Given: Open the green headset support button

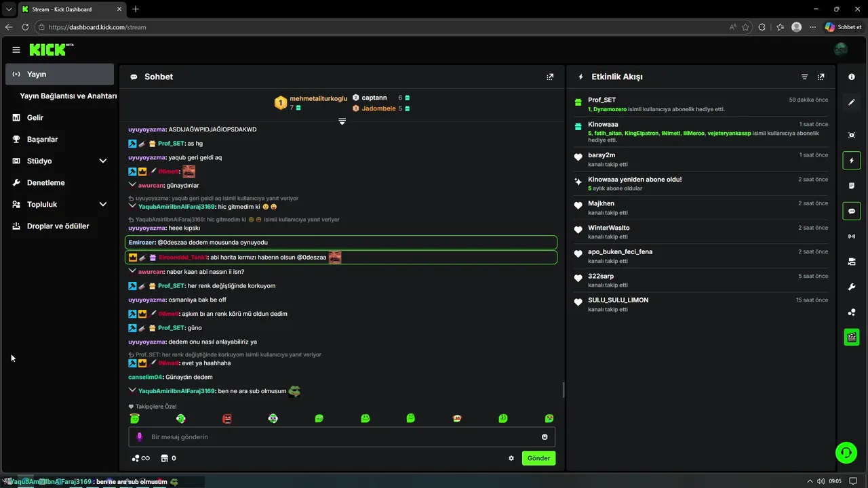Looking at the screenshot, I should click(x=846, y=453).
